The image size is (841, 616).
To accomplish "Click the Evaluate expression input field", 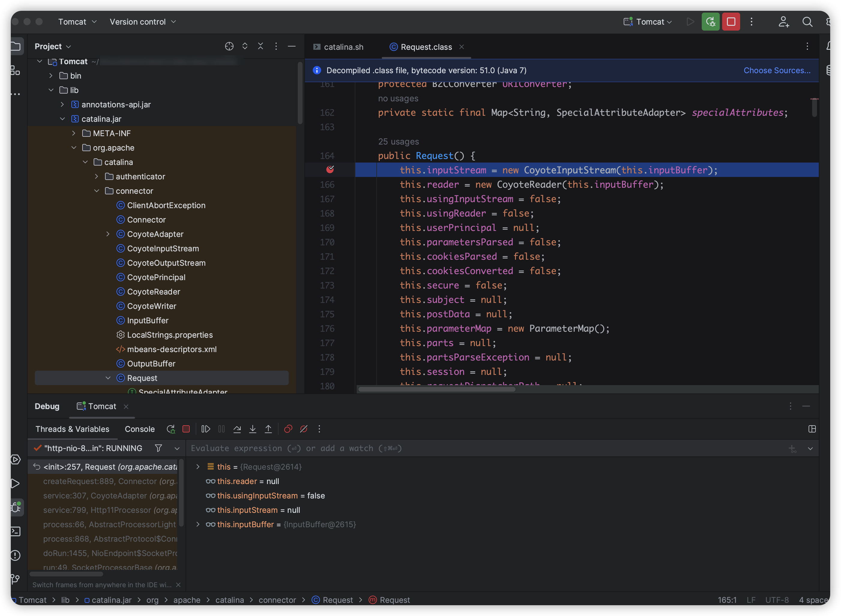I will tap(485, 448).
